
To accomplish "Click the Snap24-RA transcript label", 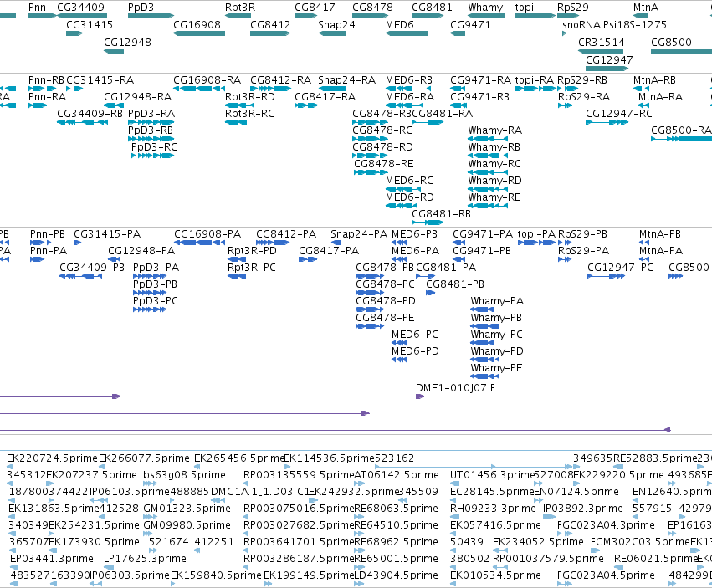I will coord(347,80).
